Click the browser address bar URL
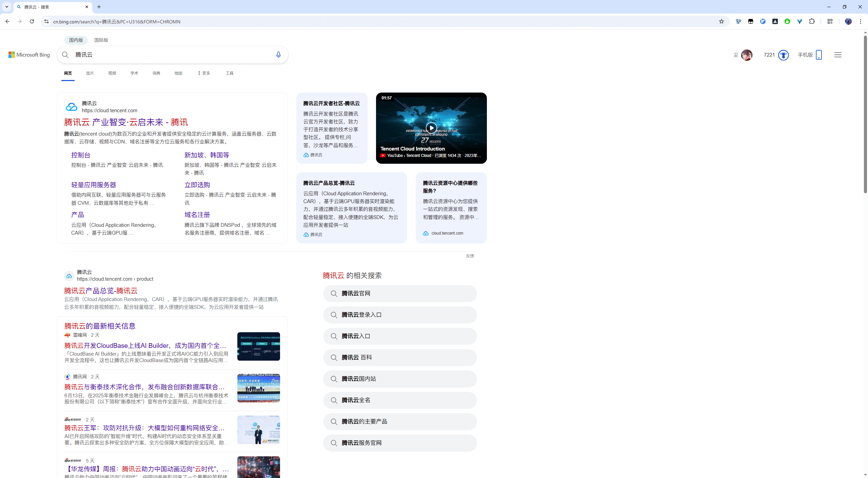The width and height of the screenshot is (868, 478). (x=117, y=22)
